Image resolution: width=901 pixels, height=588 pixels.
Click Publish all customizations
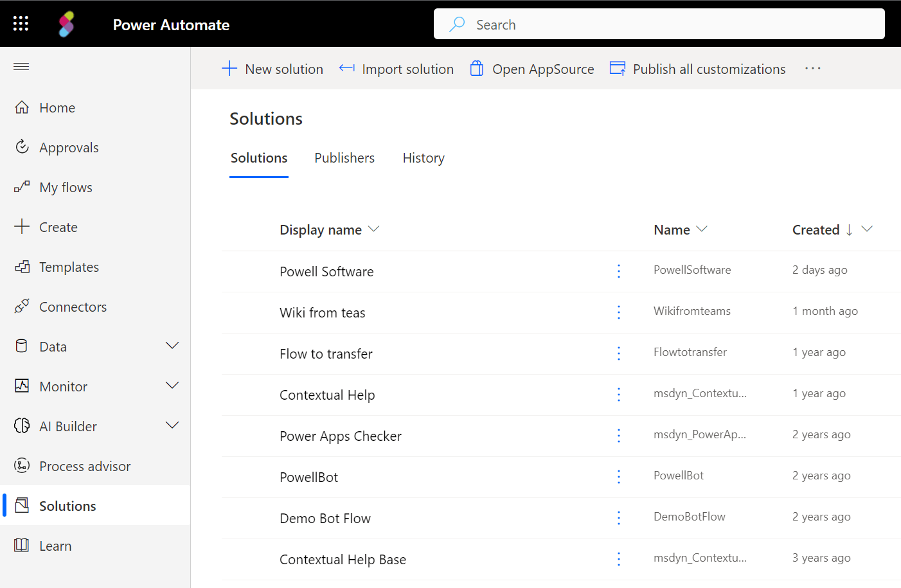(697, 69)
